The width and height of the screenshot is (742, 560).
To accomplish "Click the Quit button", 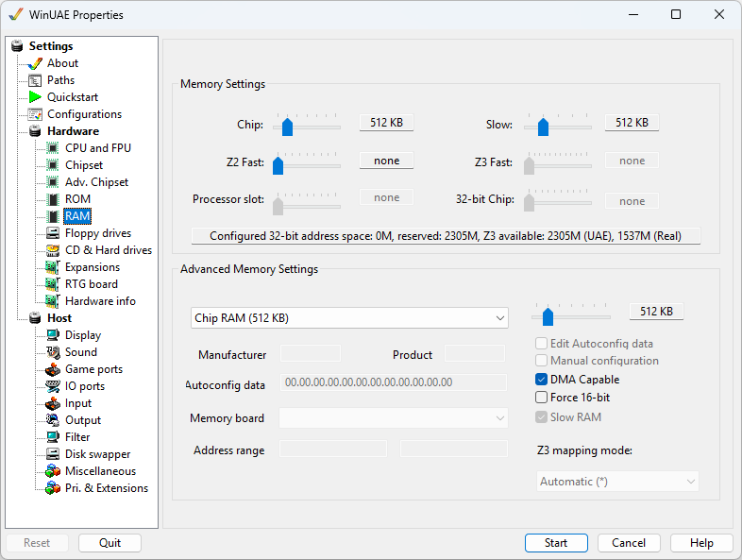I will click(110, 543).
